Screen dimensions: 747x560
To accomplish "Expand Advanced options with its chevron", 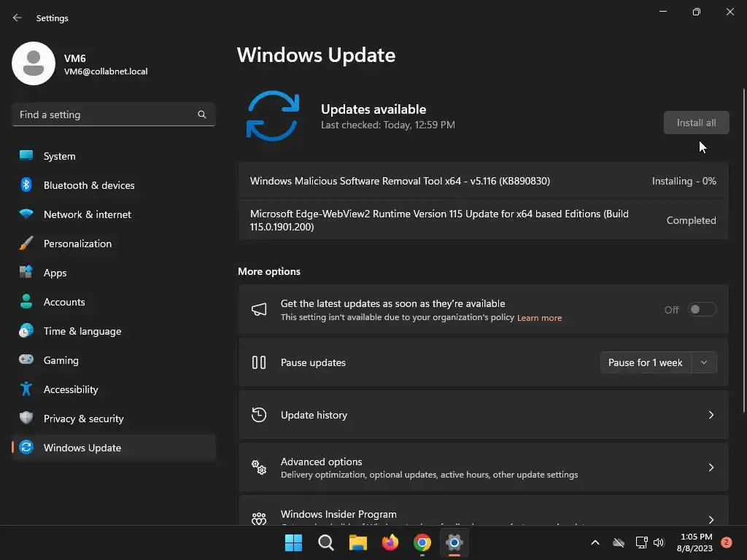I will tap(711, 467).
